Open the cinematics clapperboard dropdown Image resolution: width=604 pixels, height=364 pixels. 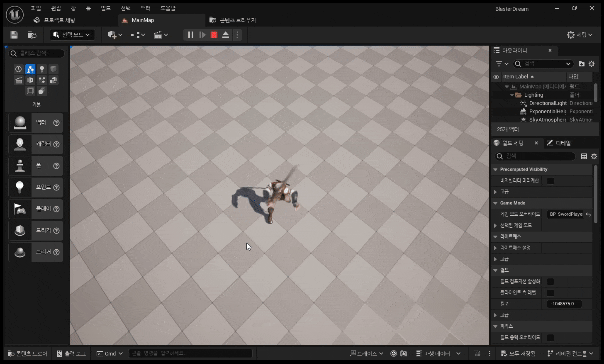[161, 35]
